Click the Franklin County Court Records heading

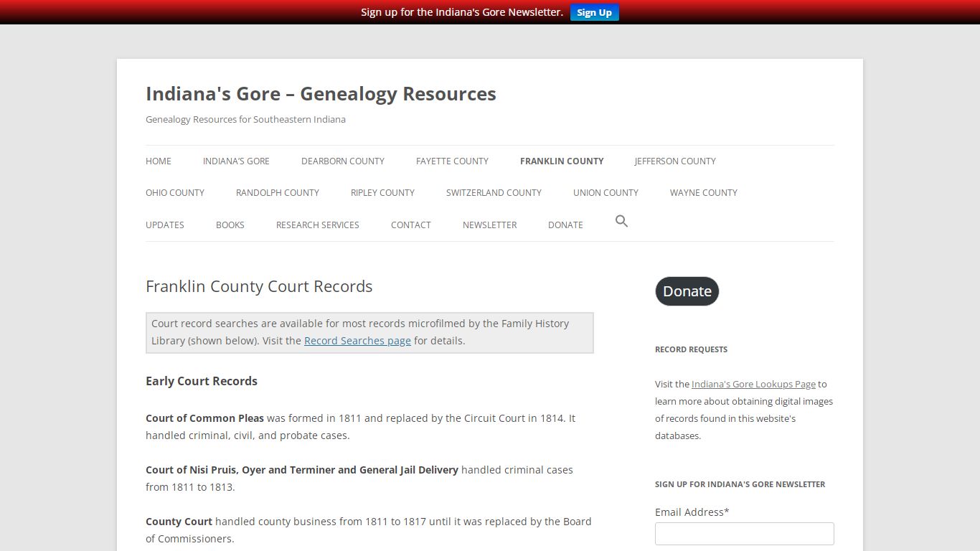[259, 286]
